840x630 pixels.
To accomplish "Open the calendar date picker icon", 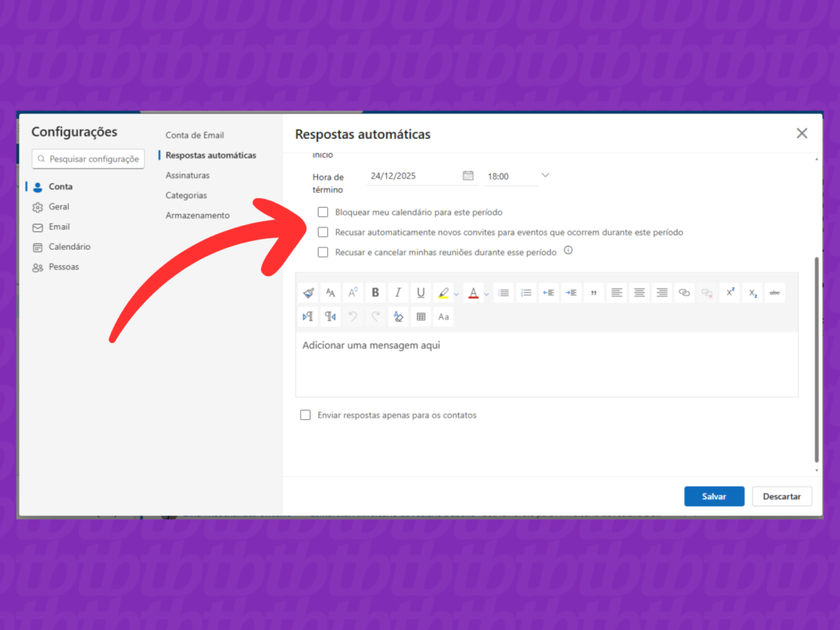I will pos(468,176).
